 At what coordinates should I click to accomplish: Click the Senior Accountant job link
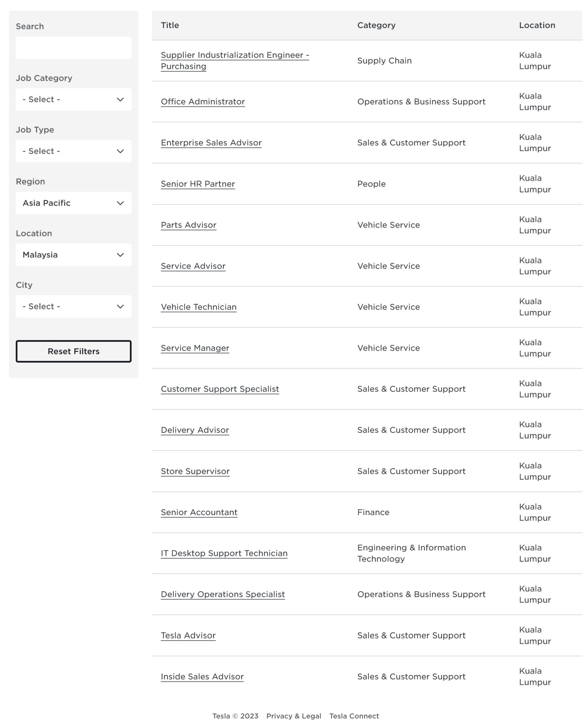pyautogui.click(x=199, y=513)
